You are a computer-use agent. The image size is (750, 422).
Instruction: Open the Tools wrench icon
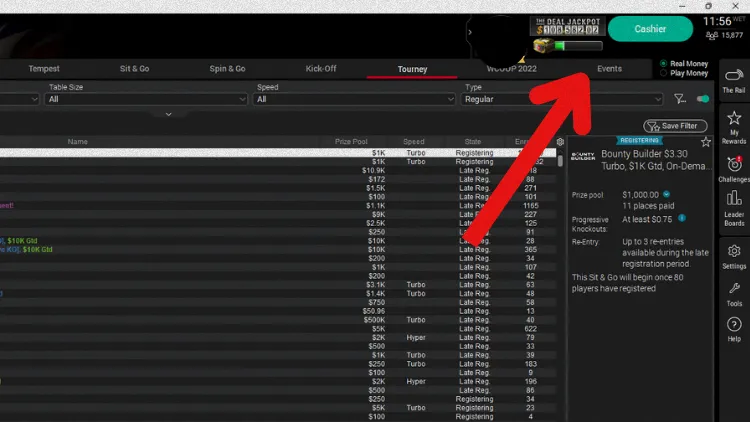click(733, 292)
